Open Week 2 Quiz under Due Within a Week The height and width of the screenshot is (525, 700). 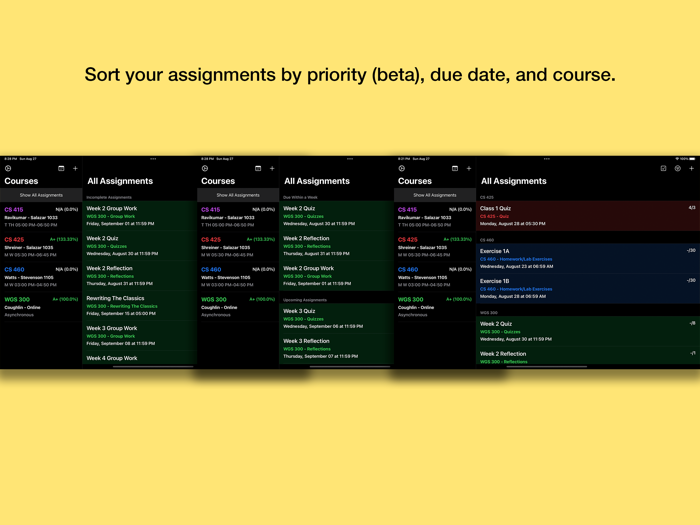pos(337,216)
